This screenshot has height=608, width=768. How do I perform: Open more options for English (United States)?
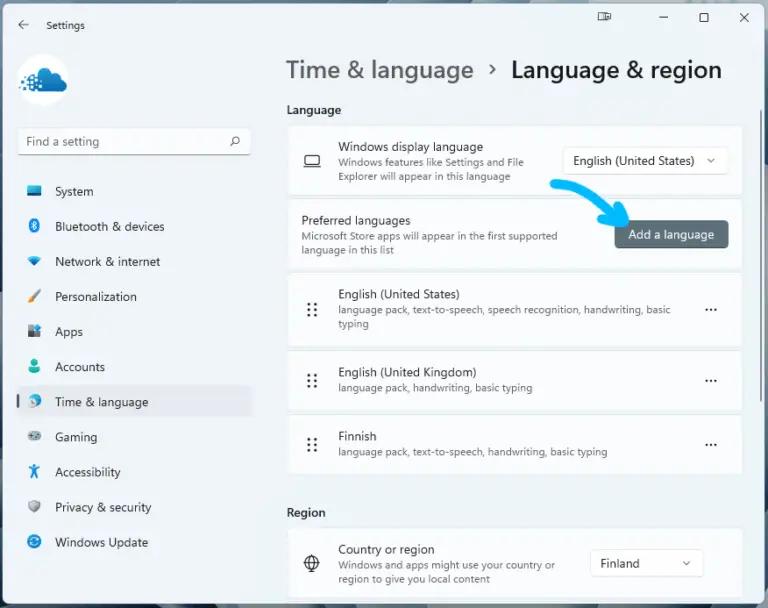click(711, 310)
